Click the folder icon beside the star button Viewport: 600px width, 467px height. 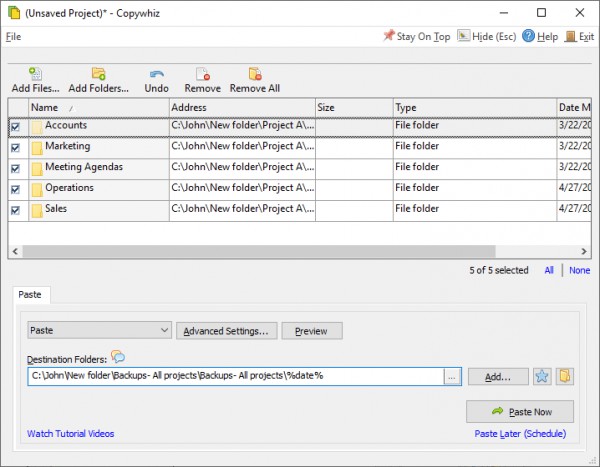point(564,377)
